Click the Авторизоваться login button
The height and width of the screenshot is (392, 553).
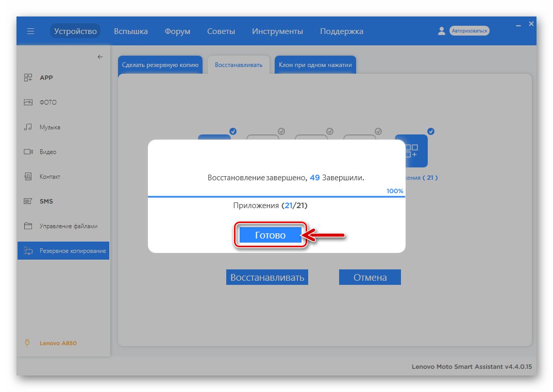click(469, 31)
